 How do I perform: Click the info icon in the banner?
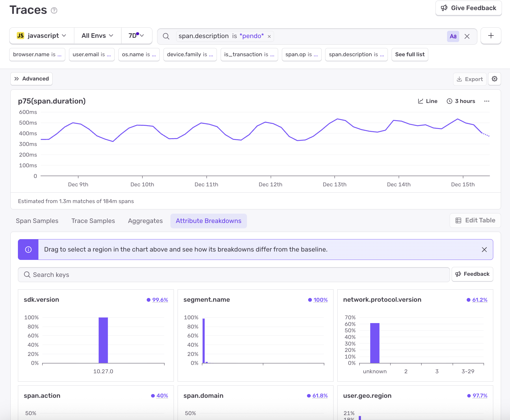pyautogui.click(x=28, y=250)
